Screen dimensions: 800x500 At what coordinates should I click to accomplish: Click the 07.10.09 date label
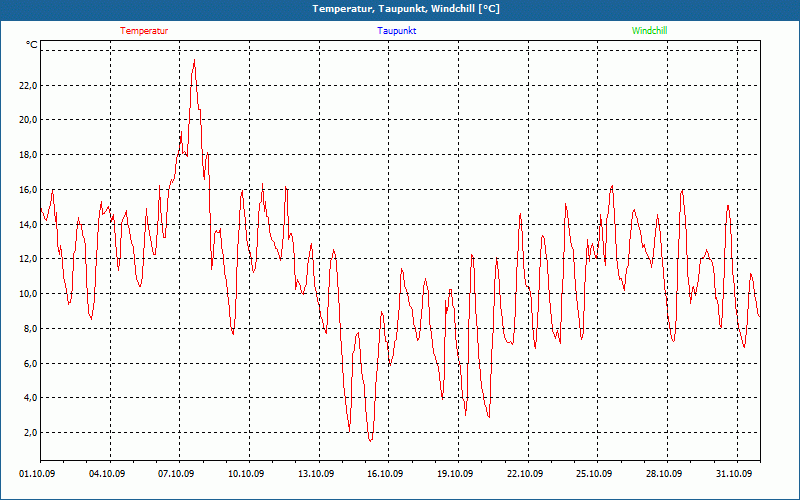pos(176,474)
